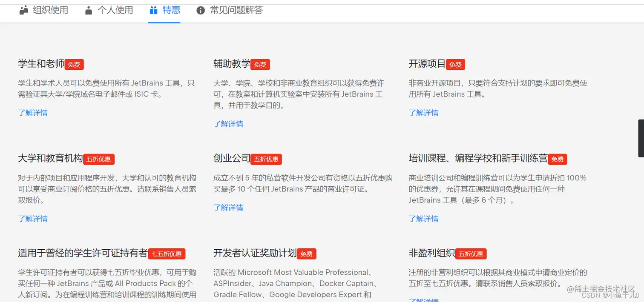Click the 七五折优惠 badge beside 适用于曾经的学生许可证持有者
644x302 pixels.
click(x=167, y=254)
